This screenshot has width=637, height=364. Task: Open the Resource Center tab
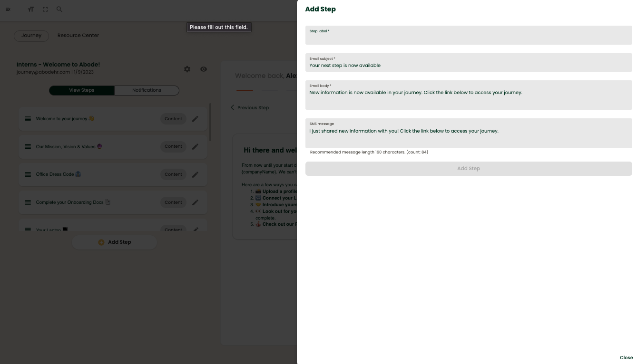click(x=78, y=36)
